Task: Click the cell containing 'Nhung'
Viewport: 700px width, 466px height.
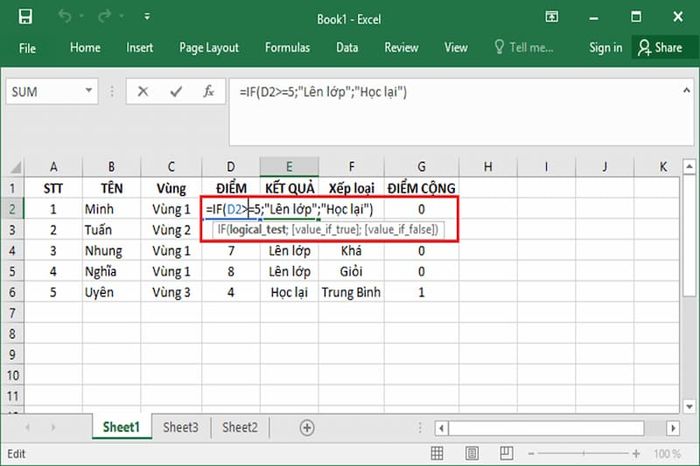Action: [x=112, y=250]
